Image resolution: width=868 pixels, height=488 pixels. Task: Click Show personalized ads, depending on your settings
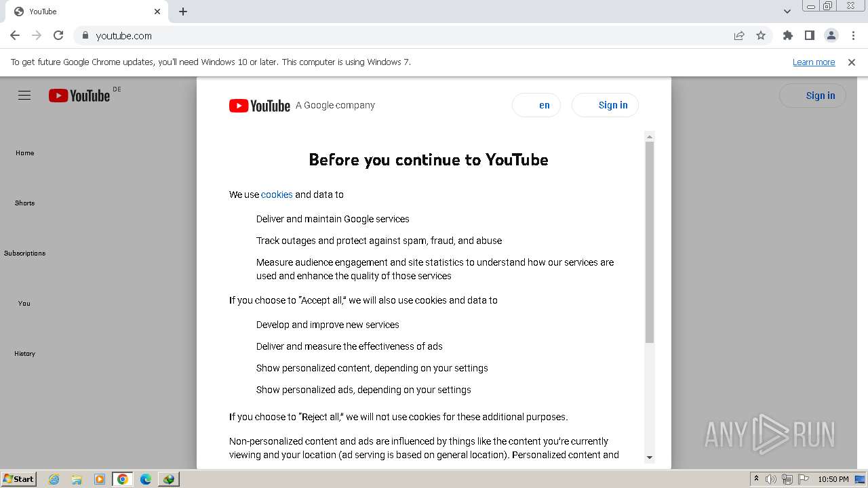point(363,390)
